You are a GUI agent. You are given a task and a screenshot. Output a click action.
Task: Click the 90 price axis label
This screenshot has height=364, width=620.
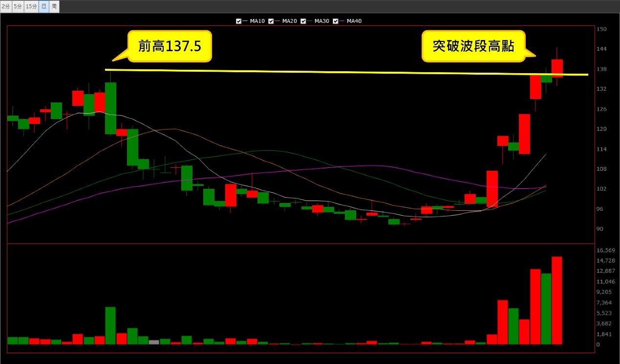tap(600, 229)
